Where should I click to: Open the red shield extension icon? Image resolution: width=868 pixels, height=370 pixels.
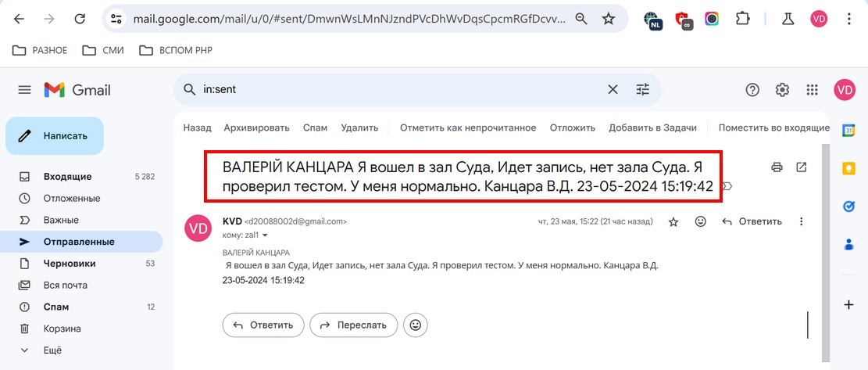click(x=684, y=20)
